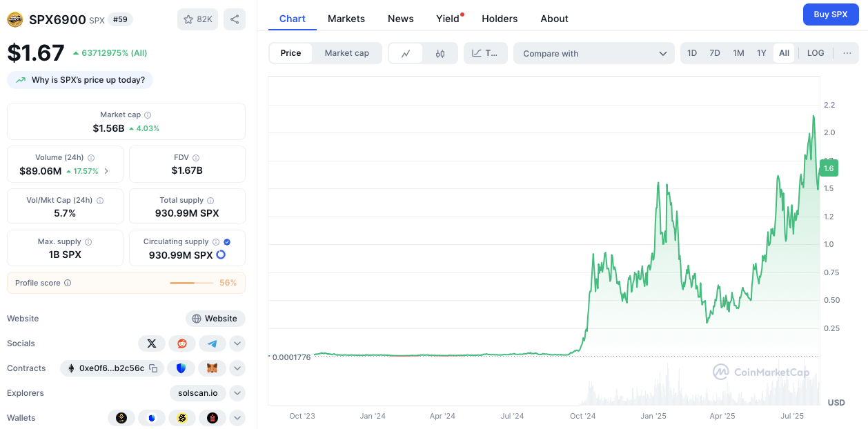This screenshot has height=429, width=868.
Task: Open black-and-red wallet icon in Wallets row
Action: (213, 418)
